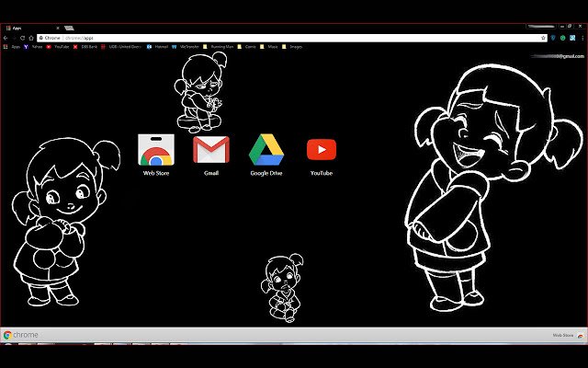Open the blue shield extension

click(553, 38)
